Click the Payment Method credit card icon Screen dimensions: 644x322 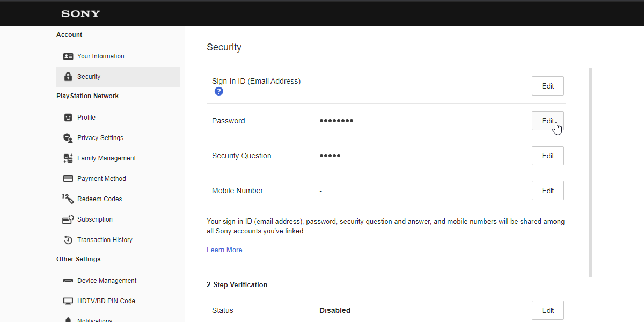tap(68, 179)
